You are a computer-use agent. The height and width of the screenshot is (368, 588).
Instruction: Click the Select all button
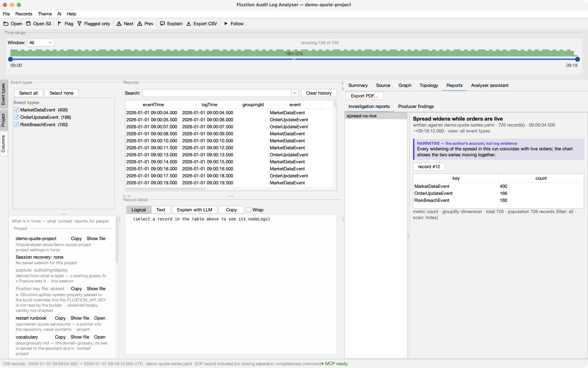(x=28, y=93)
